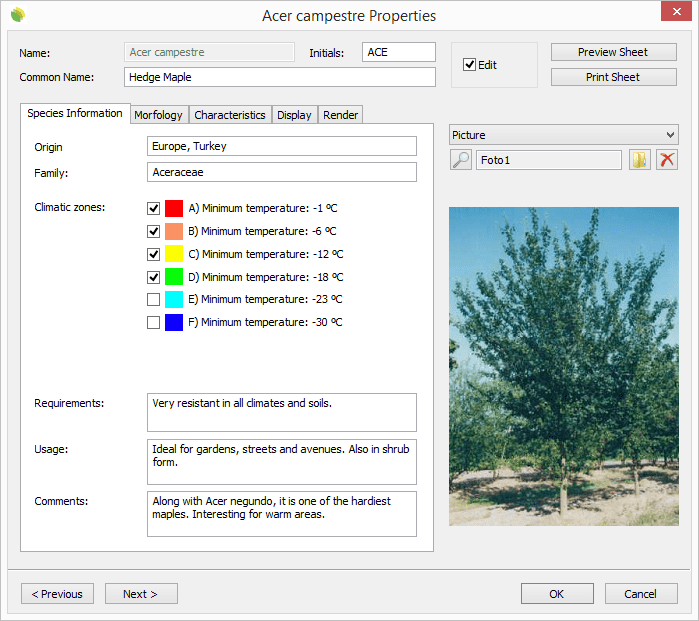Click the Foto1 picture name field
Viewport: 699px width, 621px height.
point(549,160)
